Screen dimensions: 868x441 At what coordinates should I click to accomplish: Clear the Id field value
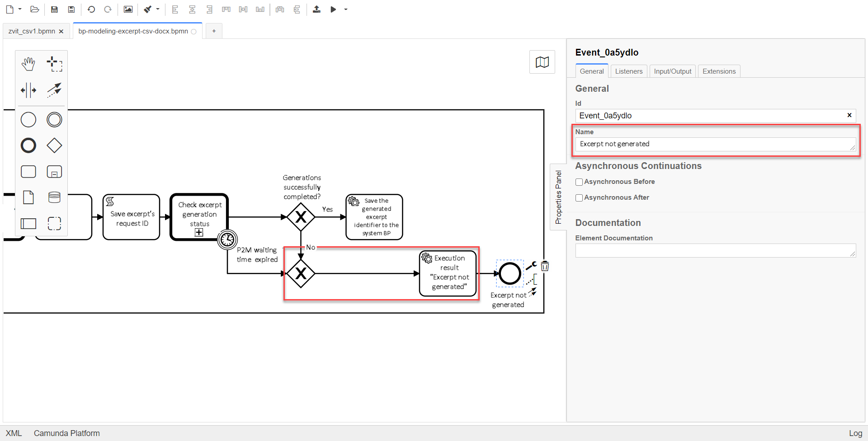[x=849, y=115]
